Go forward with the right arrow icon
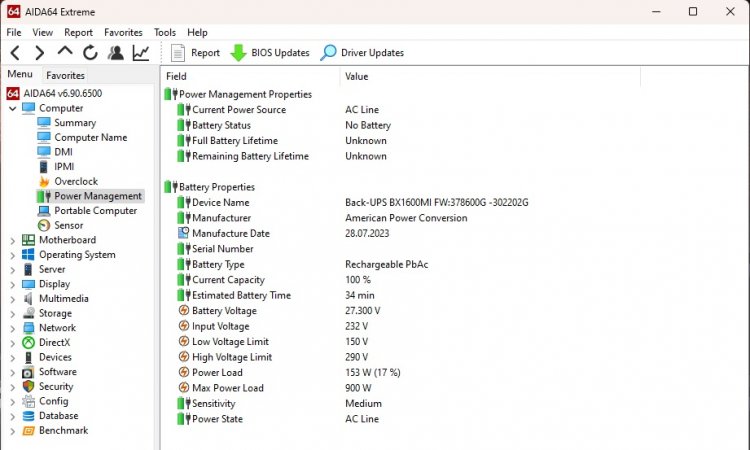Image resolution: width=750 pixels, height=450 pixels. coord(40,53)
